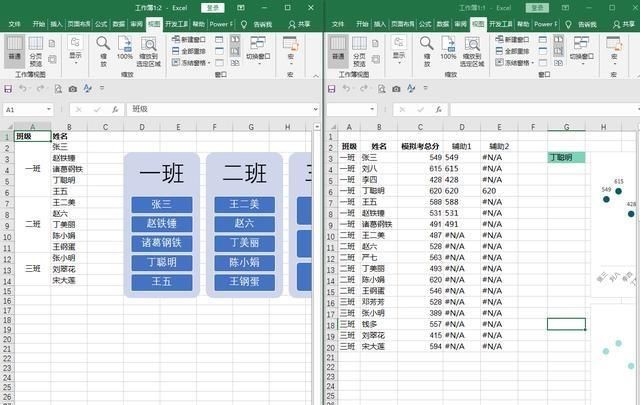The width and height of the screenshot is (640, 405).
Task: Click 登录 button in left window title bar
Action: (213, 8)
